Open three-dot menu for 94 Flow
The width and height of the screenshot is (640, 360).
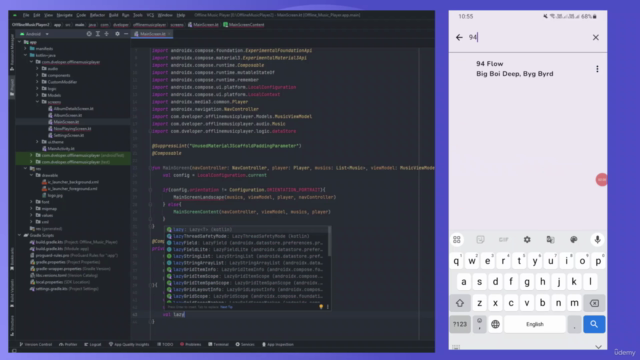597,69
